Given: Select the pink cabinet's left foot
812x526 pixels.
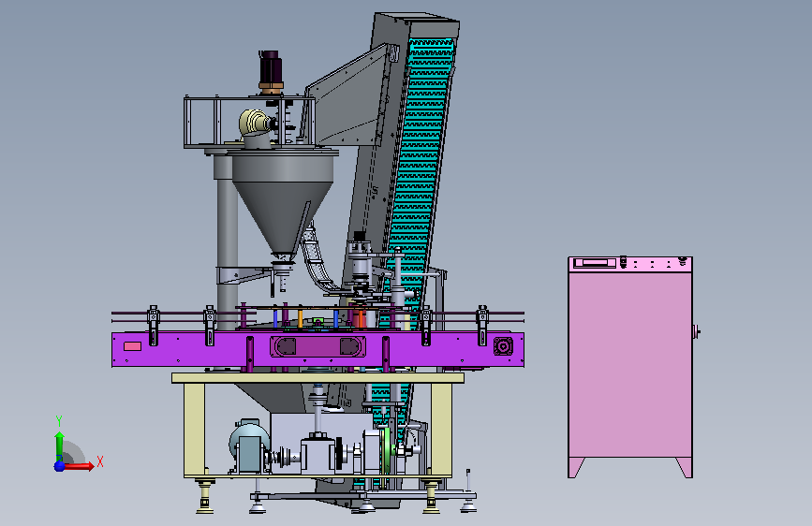Looking at the screenshot, I should click(576, 467).
